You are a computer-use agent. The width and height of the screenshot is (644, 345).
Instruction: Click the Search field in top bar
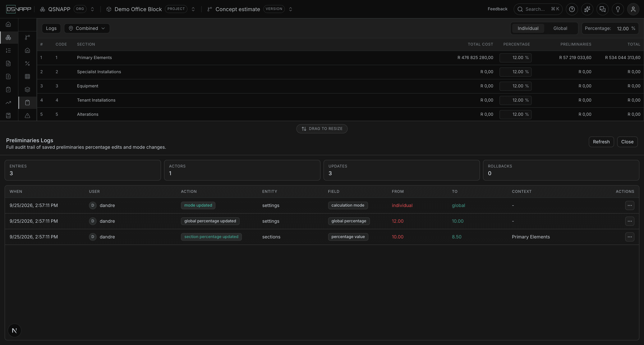[538, 9]
